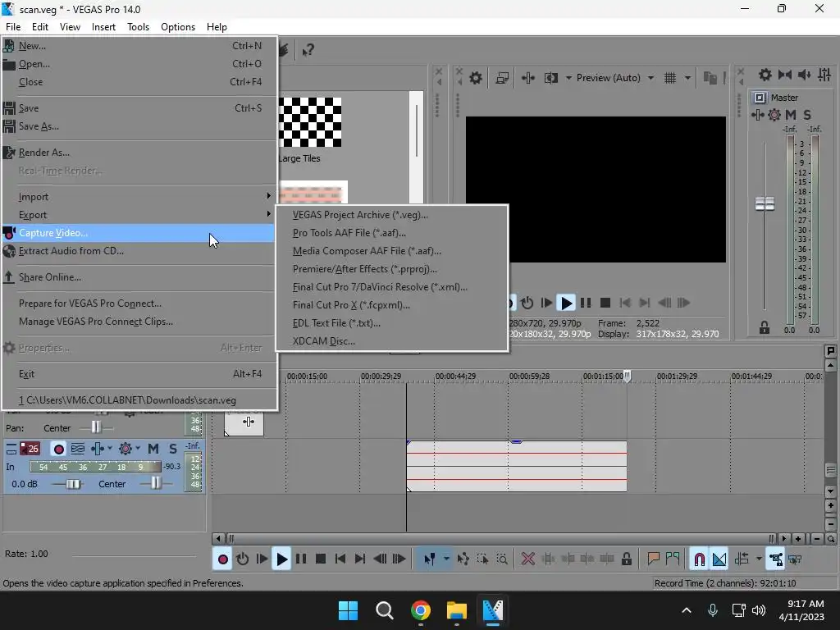Click the What's This help icon
This screenshot has width=840, height=630.
pyautogui.click(x=308, y=50)
